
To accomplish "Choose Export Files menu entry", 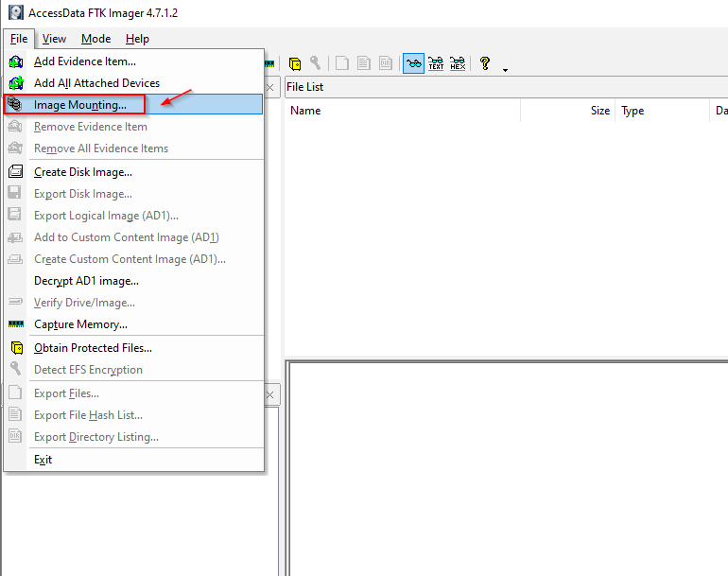I will [133, 393].
